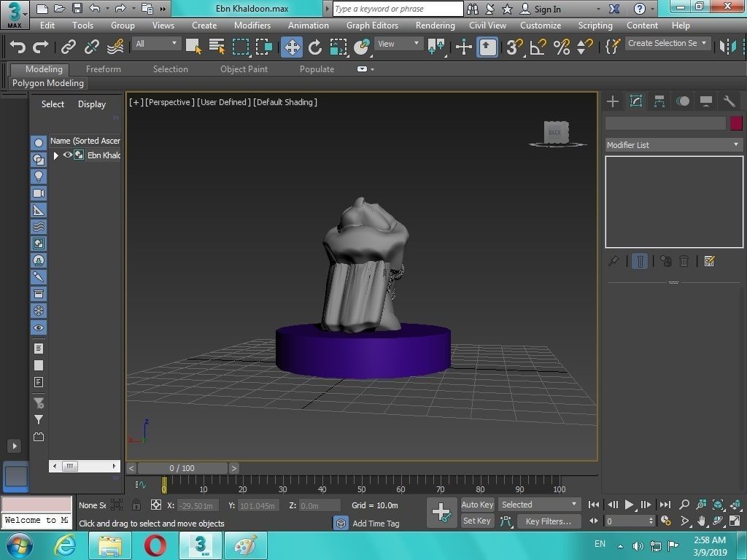Open the Modifier List dropdown
The height and width of the screenshot is (560, 747).
click(x=674, y=145)
